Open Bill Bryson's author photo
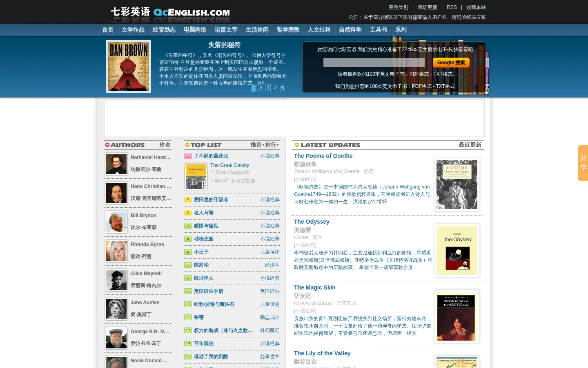 [116, 222]
